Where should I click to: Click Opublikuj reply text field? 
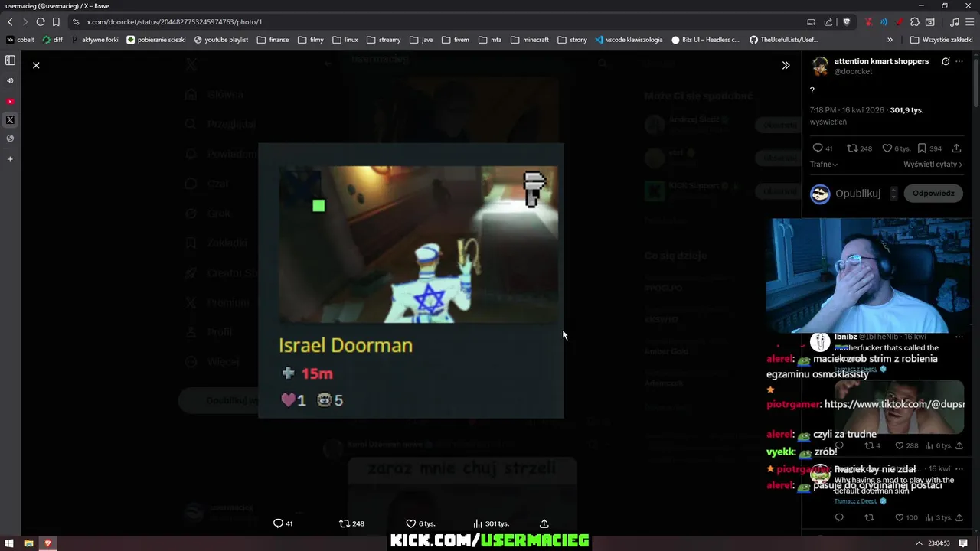858,194
